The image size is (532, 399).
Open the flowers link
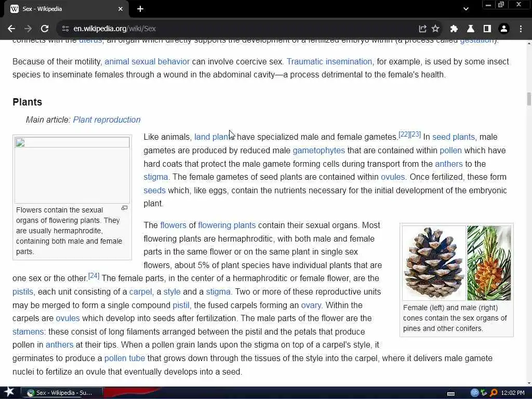click(x=173, y=225)
